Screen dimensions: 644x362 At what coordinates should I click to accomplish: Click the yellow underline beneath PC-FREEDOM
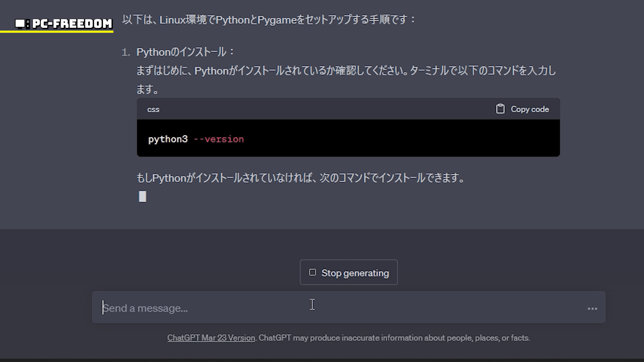[x=57, y=32]
